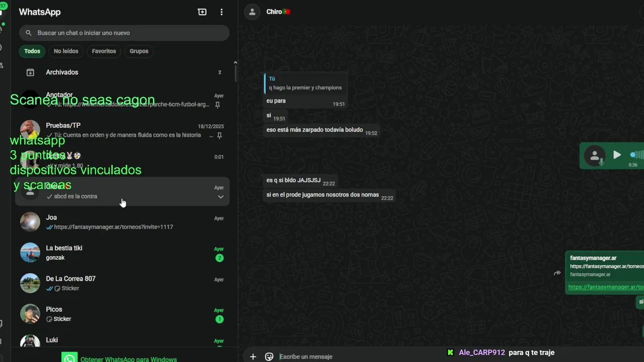Click the Picos profile picture

(30, 314)
